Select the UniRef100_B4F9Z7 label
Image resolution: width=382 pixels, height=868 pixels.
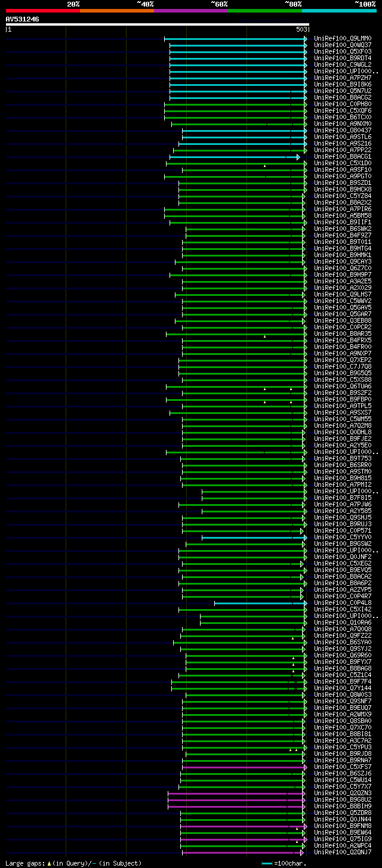(343, 235)
